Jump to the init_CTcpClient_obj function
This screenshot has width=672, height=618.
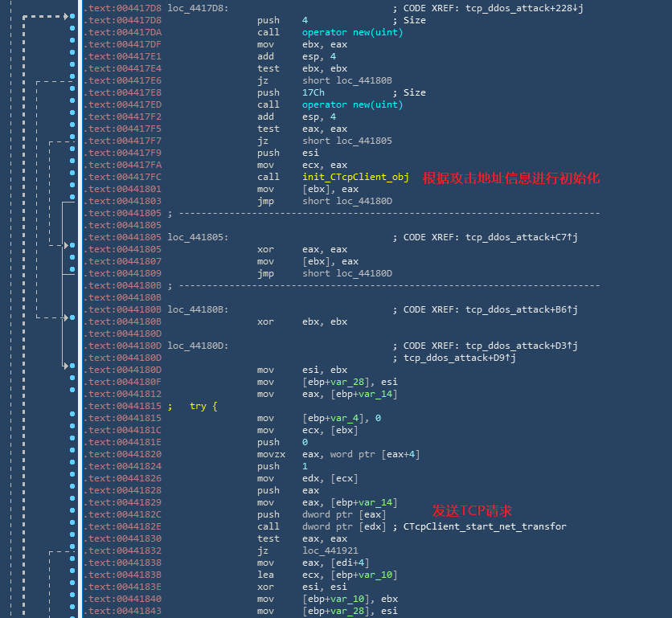(355, 177)
